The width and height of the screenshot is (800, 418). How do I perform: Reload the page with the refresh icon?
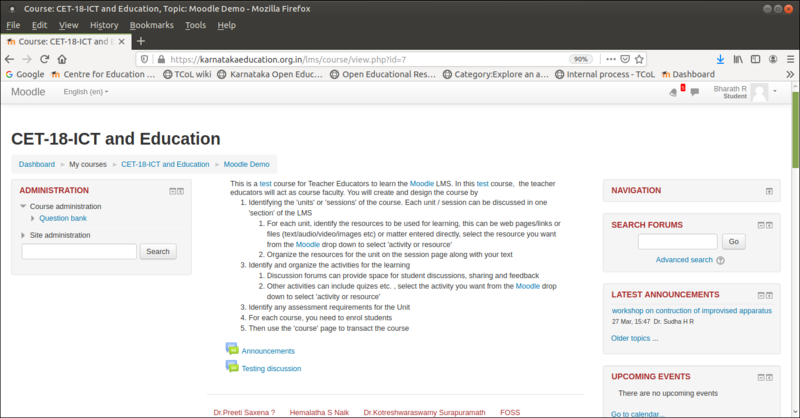point(44,59)
